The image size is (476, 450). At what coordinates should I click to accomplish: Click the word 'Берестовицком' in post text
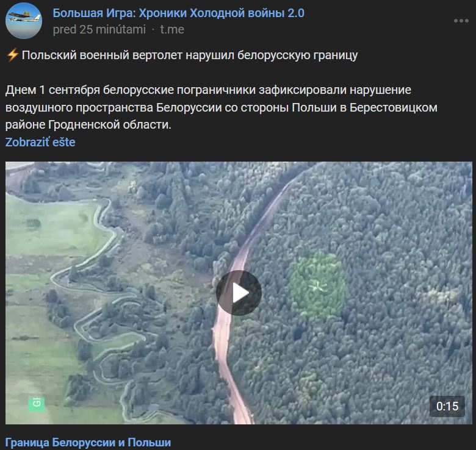[x=394, y=108]
